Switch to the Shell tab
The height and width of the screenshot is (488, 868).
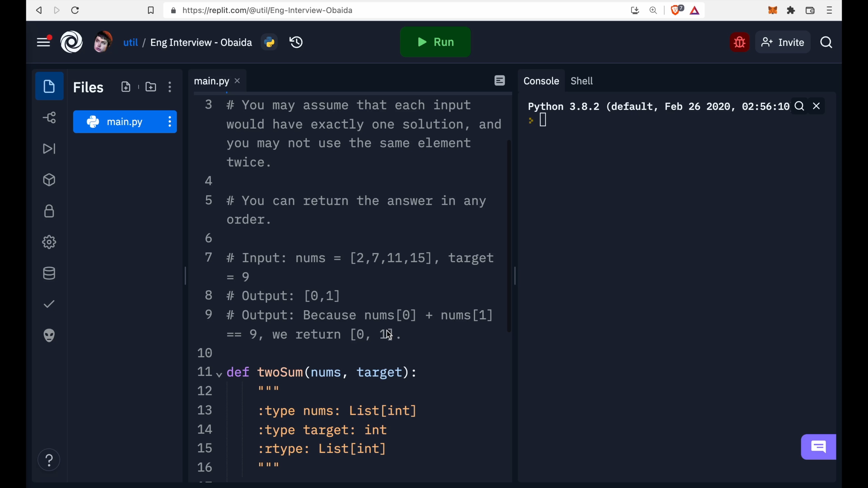pos(582,81)
